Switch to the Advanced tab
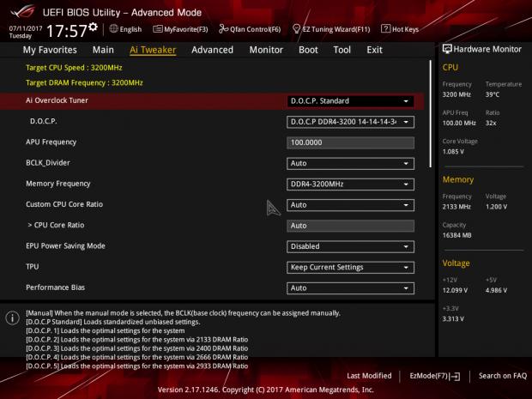532x399 pixels. [212, 50]
